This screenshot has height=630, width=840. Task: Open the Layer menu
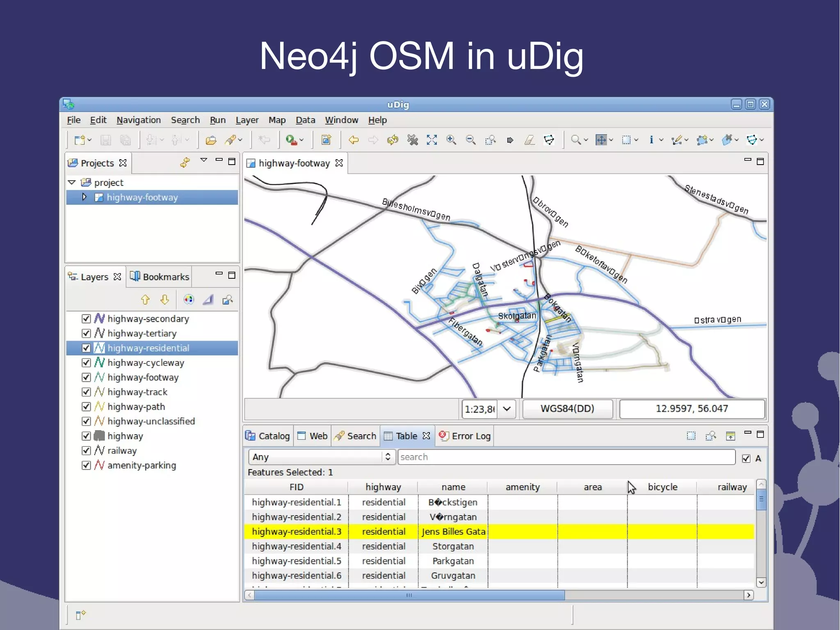247,120
